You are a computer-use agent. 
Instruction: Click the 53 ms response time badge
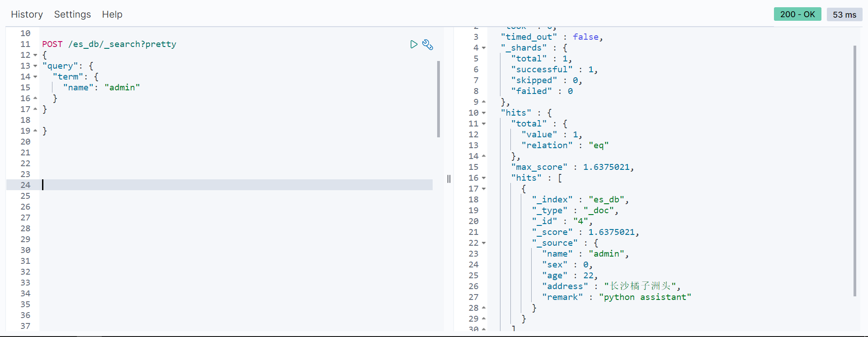pyautogui.click(x=844, y=14)
